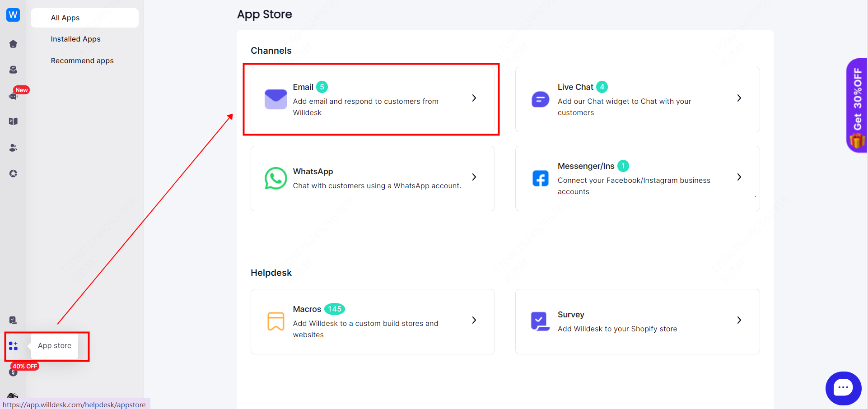This screenshot has height=409, width=868.
Task: Click the Facebook Messenger/Ins icon
Action: pyautogui.click(x=540, y=178)
